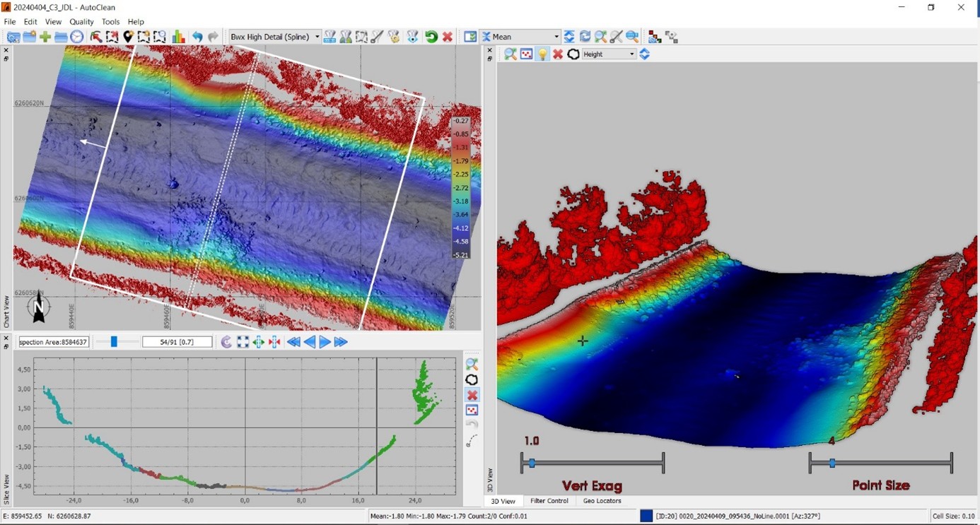Open the Quality menu

point(81,22)
